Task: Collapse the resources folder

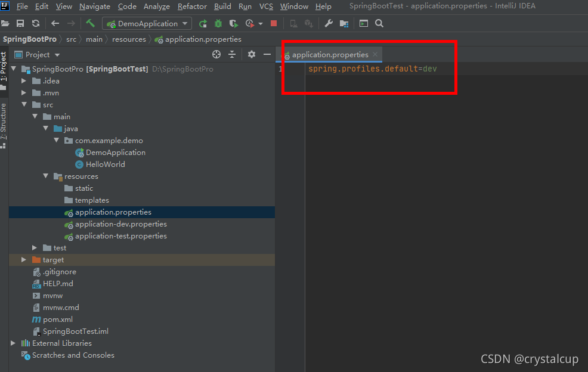Action: (46, 176)
